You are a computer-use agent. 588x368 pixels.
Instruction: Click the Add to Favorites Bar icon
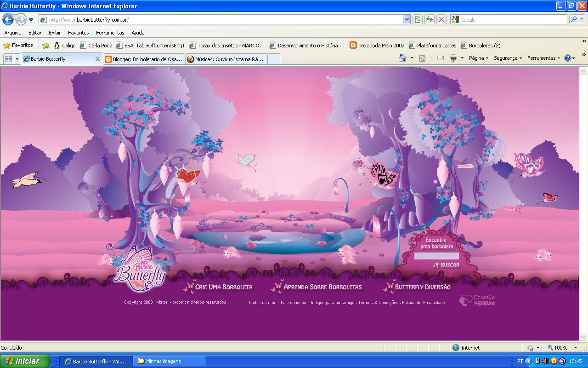point(46,46)
